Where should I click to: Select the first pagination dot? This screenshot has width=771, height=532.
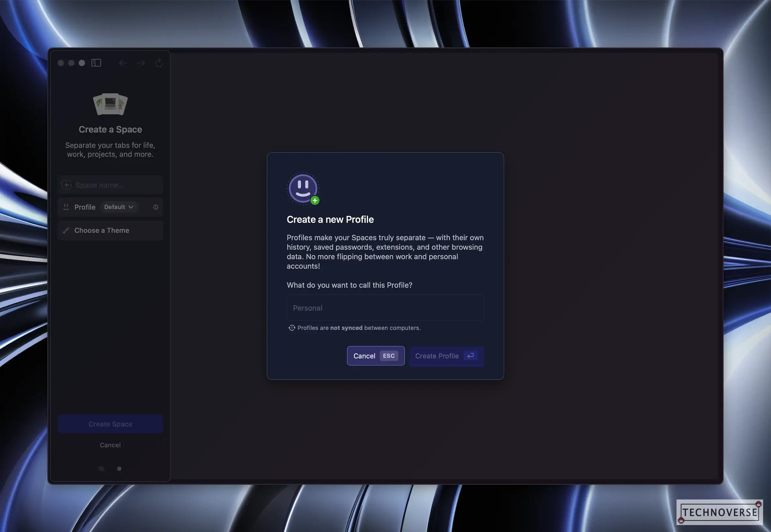pos(101,469)
